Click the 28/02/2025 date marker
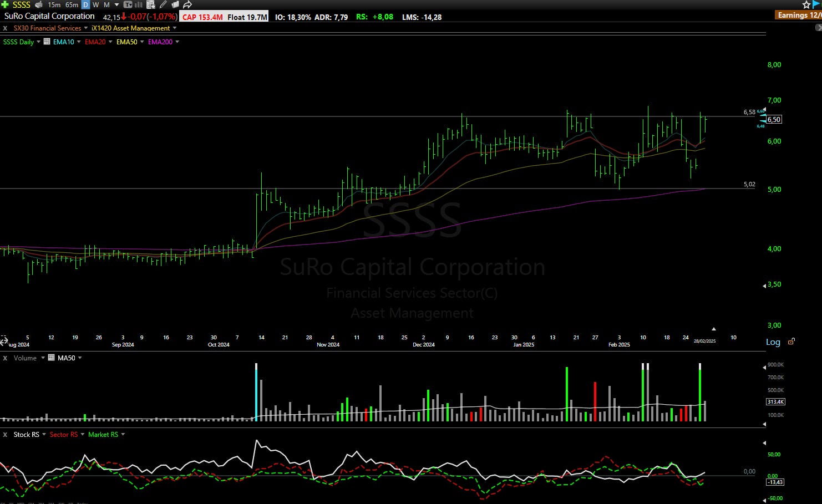 pyautogui.click(x=704, y=341)
